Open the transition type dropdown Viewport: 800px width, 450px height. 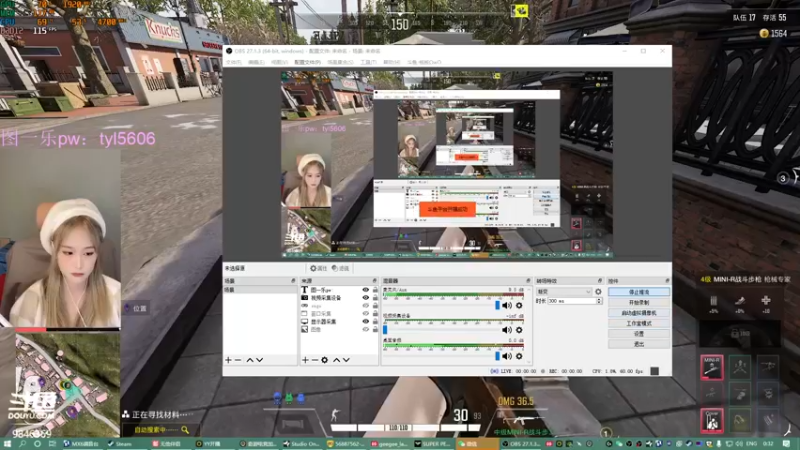tap(564, 292)
